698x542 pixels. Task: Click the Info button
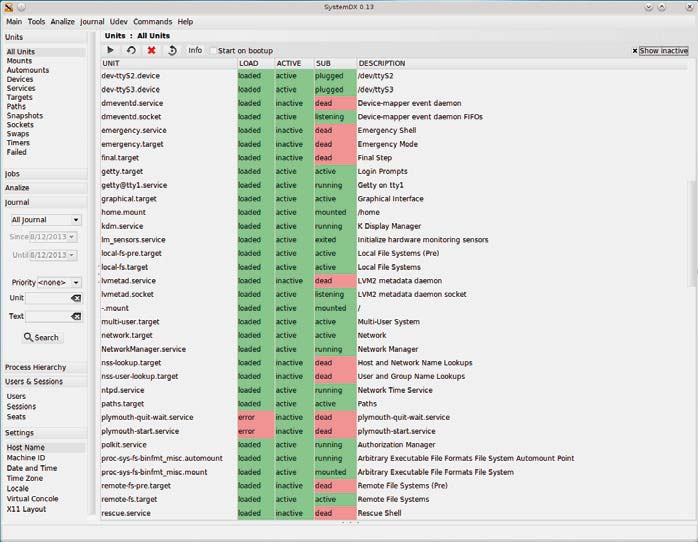pyautogui.click(x=195, y=50)
